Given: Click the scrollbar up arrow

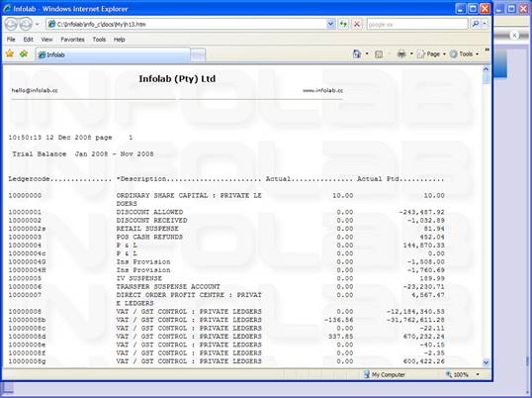Looking at the screenshot, I should [486, 69].
